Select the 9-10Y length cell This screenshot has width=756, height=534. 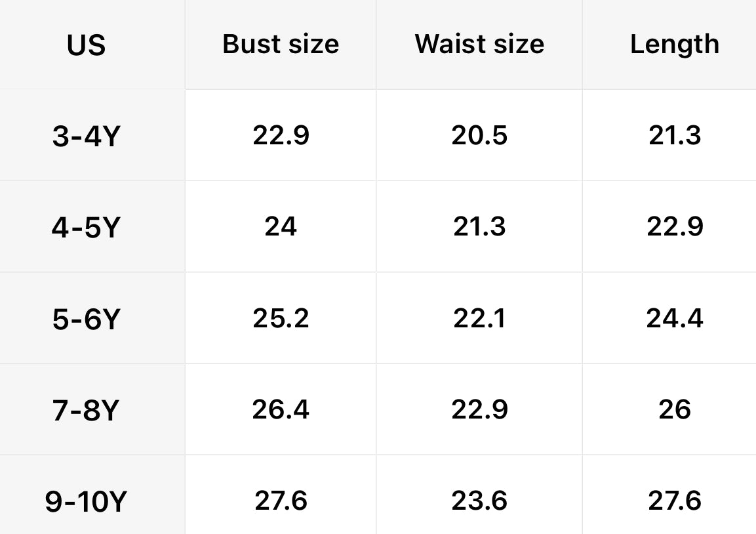[x=675, y=501]
